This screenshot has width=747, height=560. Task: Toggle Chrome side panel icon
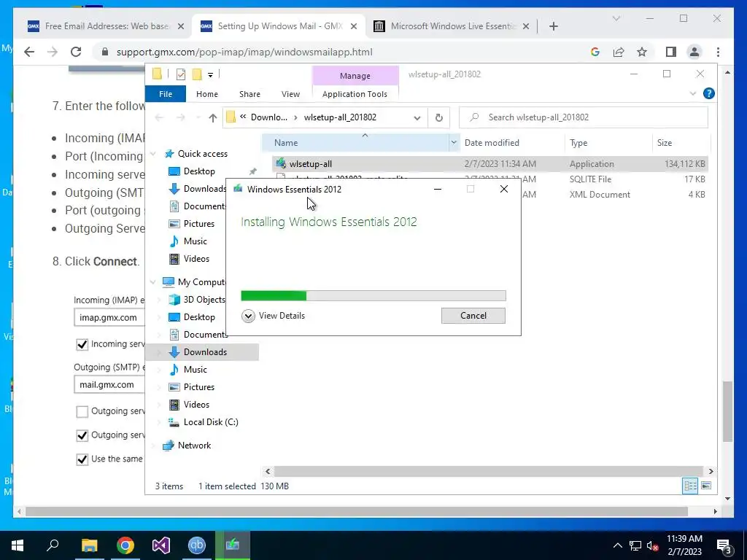pyautogui.click(x=671, y=52)
